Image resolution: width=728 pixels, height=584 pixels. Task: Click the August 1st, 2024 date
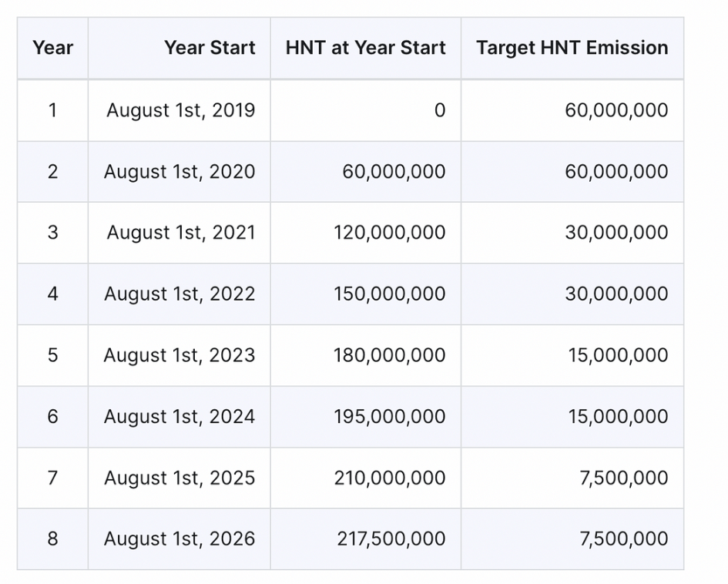pos(179,416)
